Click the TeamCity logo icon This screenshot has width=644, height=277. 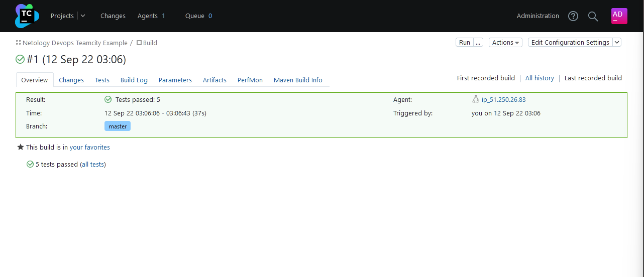point(27,16)
